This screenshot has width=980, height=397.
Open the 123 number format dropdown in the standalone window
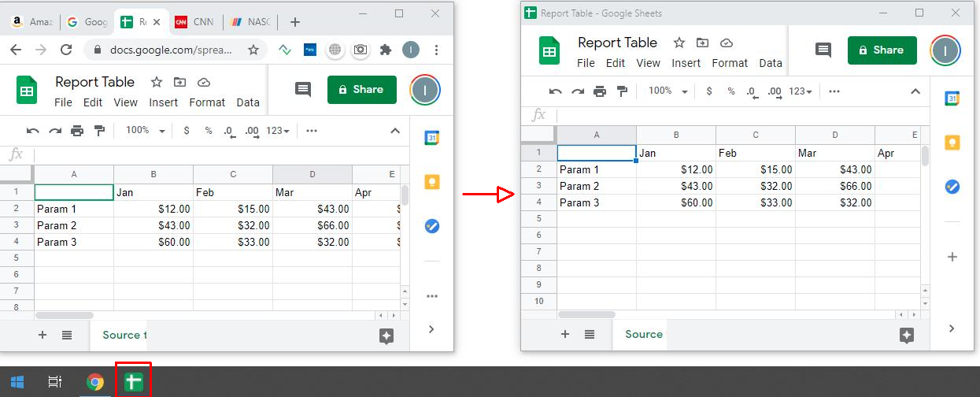pyautogui.click(x=801, y=91)
